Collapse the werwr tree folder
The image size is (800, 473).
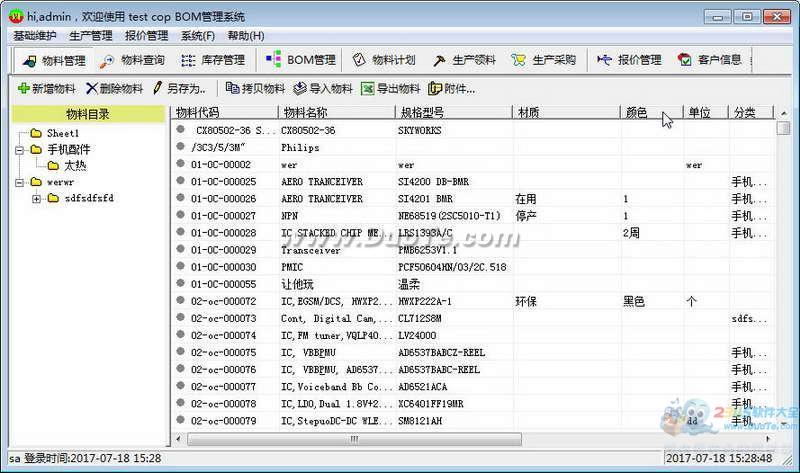(20, 182)
